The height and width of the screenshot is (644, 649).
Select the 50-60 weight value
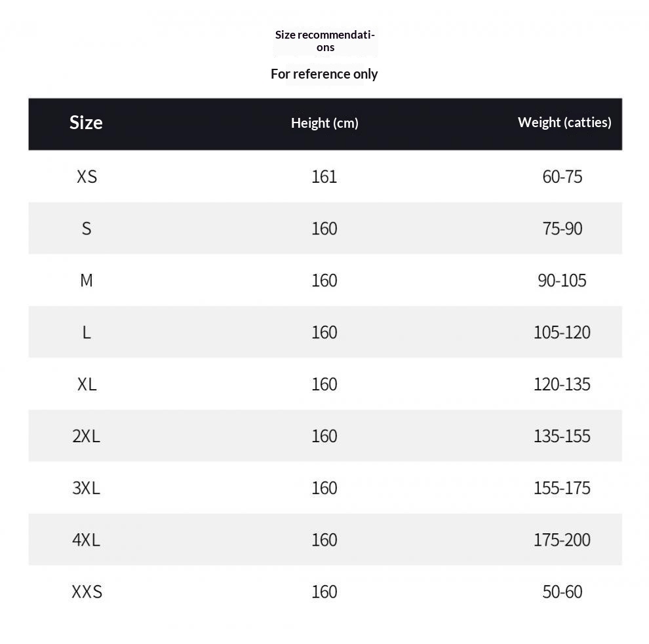click(562, 592)
